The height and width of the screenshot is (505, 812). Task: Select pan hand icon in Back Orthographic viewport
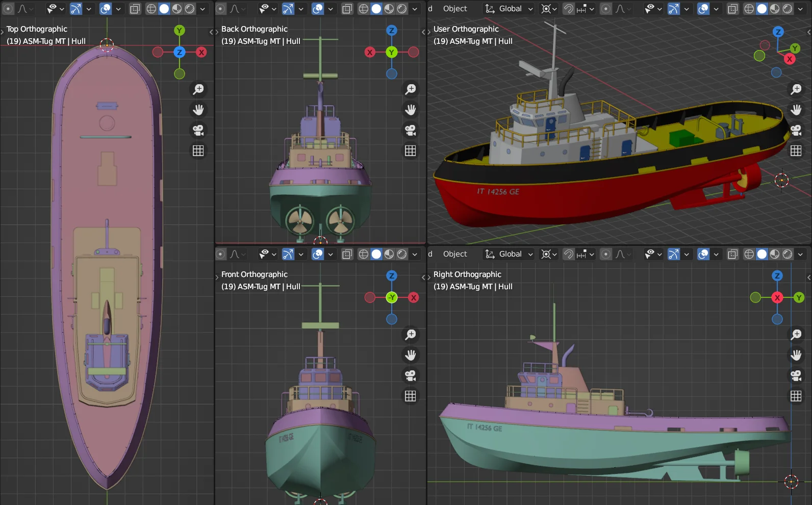coord(411,110)
